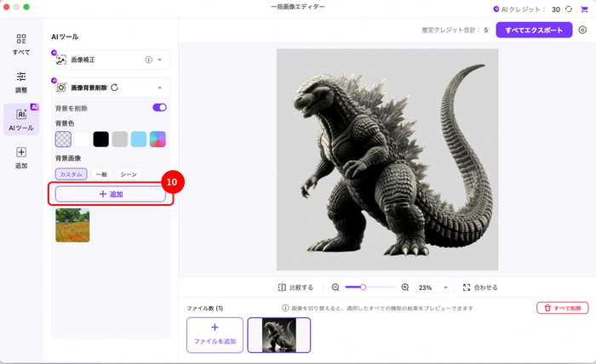Viewport: 596px width, 364px height.
Task: Select the light blue background swatch
Action: point(139,139)
